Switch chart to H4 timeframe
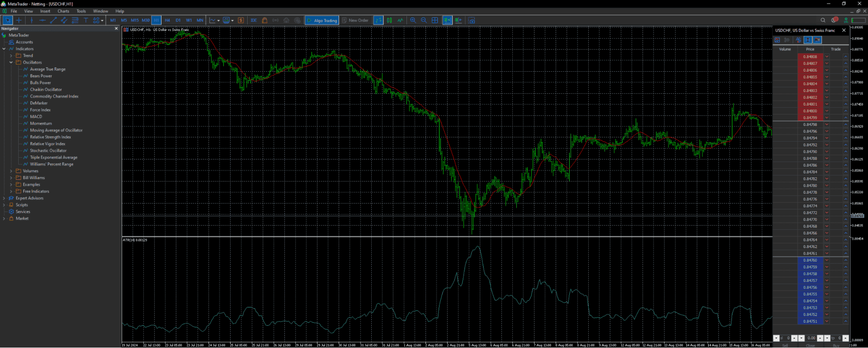 click(x=167, y=20)
